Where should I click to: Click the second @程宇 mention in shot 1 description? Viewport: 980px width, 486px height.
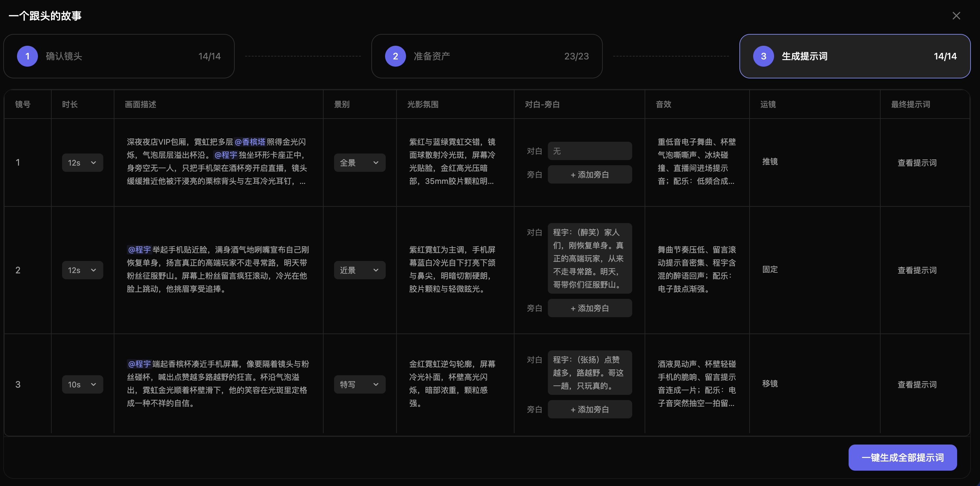226,155
